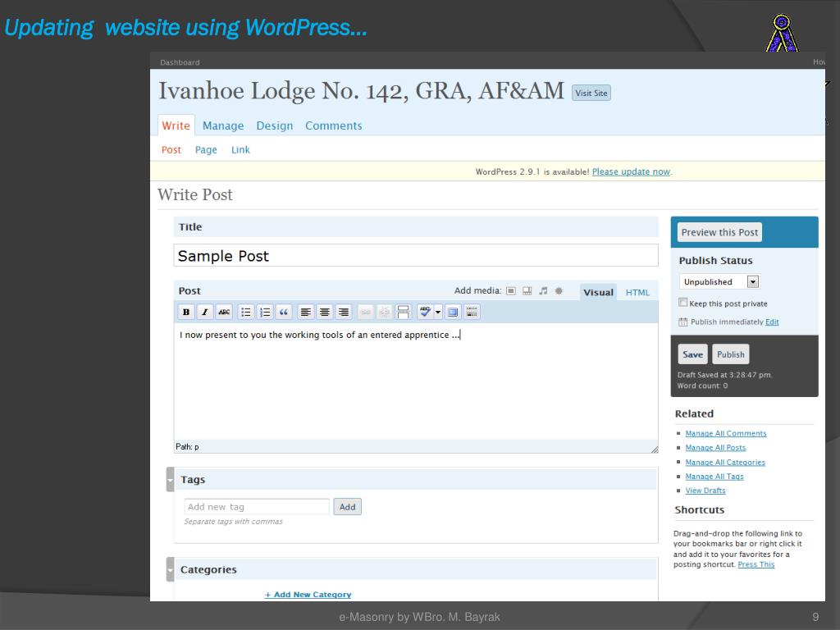840x630 pixels.
Task: Publish the post
Action: pyautogui.click(x=731, y=354)
